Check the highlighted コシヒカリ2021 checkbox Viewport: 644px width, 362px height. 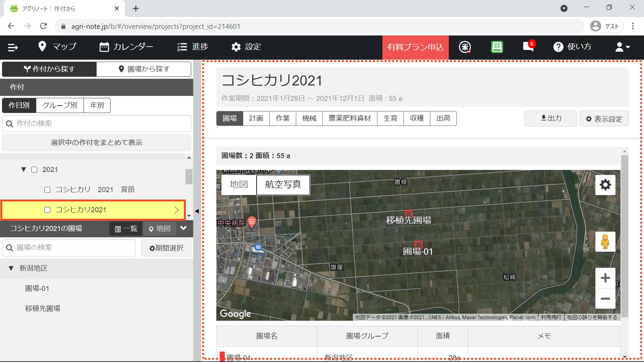pyautogui.click(x=47, y=210)
